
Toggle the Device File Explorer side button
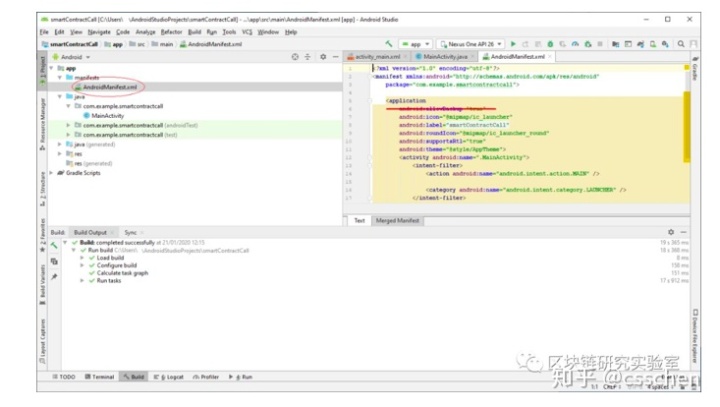(695, 336)
